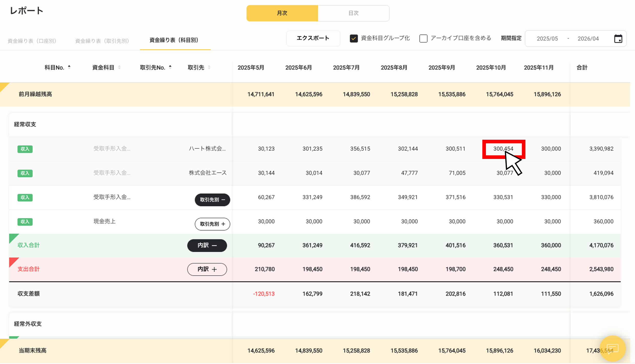Click the エクスポート button
The height and width of the screenshot is (364, 635).
(x=313, y=38)
